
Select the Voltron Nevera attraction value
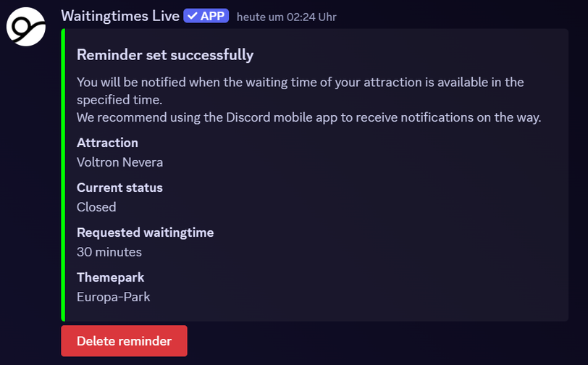pyautogui.click(x=119, y=162)
